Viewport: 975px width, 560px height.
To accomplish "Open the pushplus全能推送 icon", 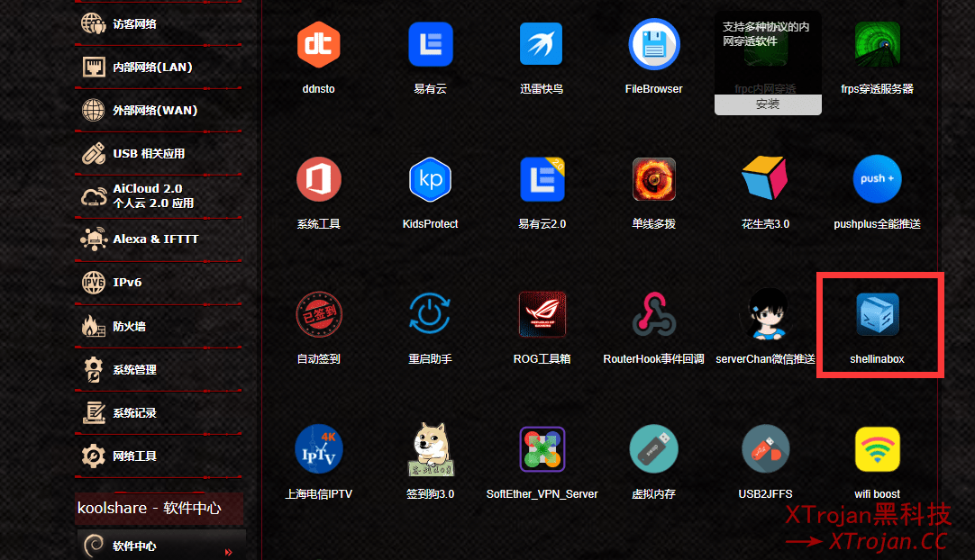I will click(x=877, y=179).
